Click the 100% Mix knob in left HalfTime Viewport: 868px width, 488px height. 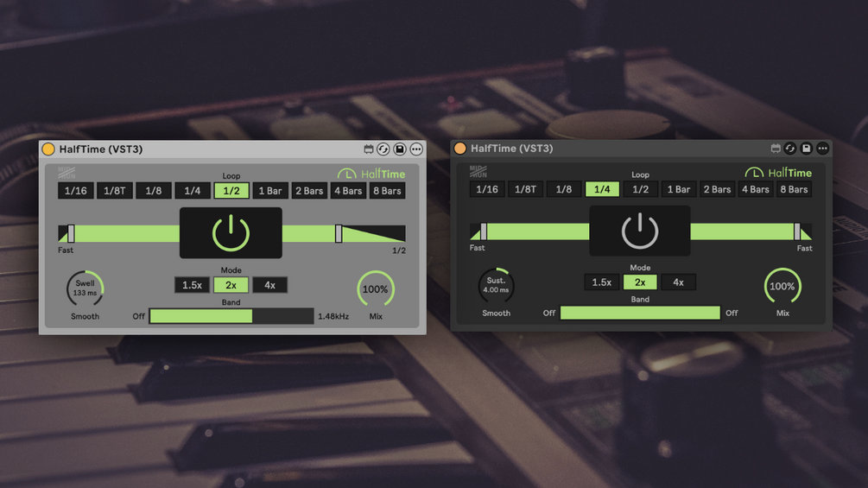(x=376, y=288)
